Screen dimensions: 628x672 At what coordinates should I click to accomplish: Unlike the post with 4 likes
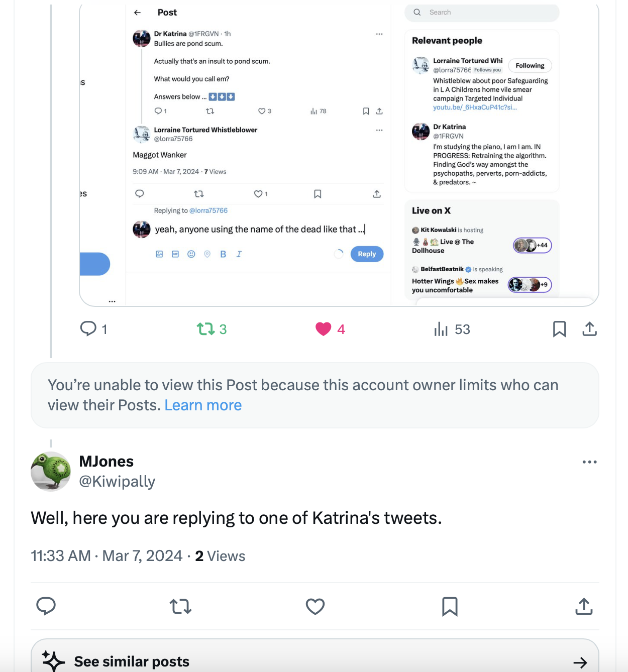pos(330,329)
